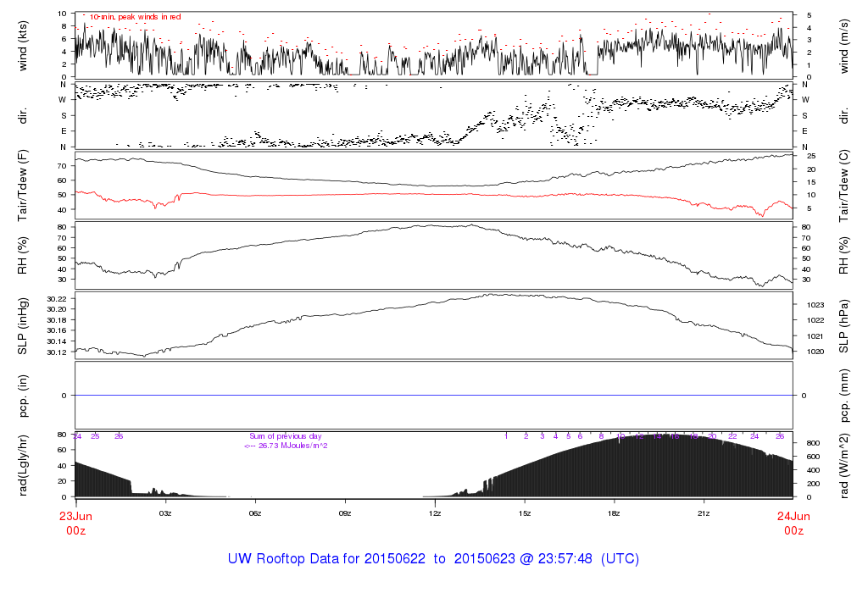The width and height of the screenshot is (868, 593).
Task: Select the 'SLP (inHg)' axis label
Action: (23, 326)
